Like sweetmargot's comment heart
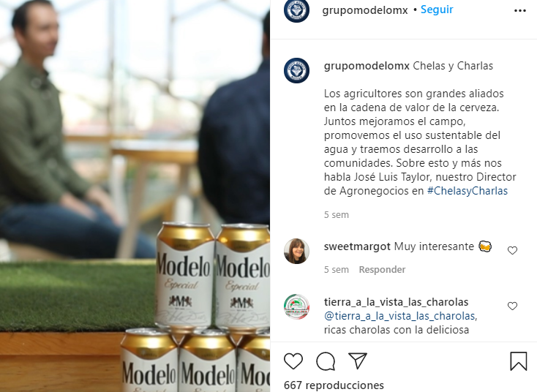The width and height of the screenshot is (537, 392). click(x=512, y=251)
